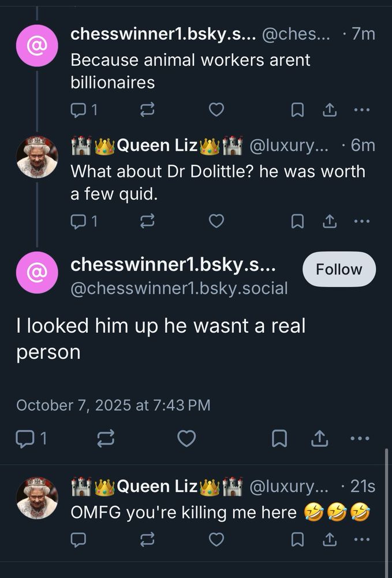Viewport: 392px width, 578px height.
Task: Share the Dr Dolittle reply post
Action: pyautogui.click(x=329, y=221)
